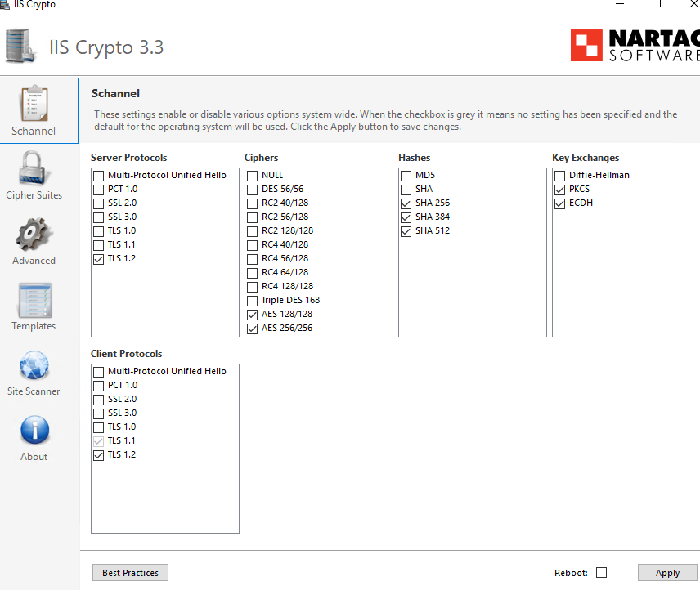700x590 pixels.
Task: Open the Site Scanner globe icon
Action: [34, 365]
